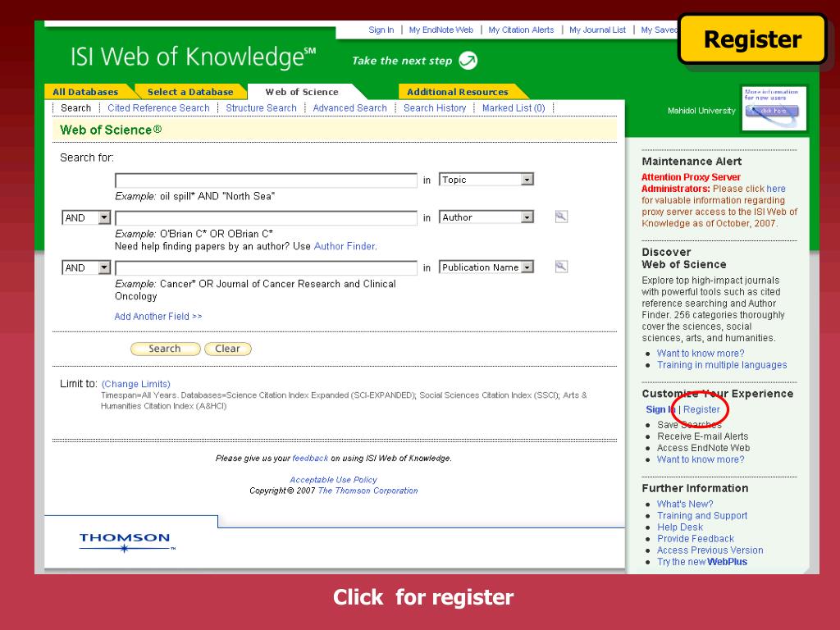Image resolution: width=840 pixels, height=630 pixels.
Task: Select the Search sub-tab
Action: coord(76,107)
